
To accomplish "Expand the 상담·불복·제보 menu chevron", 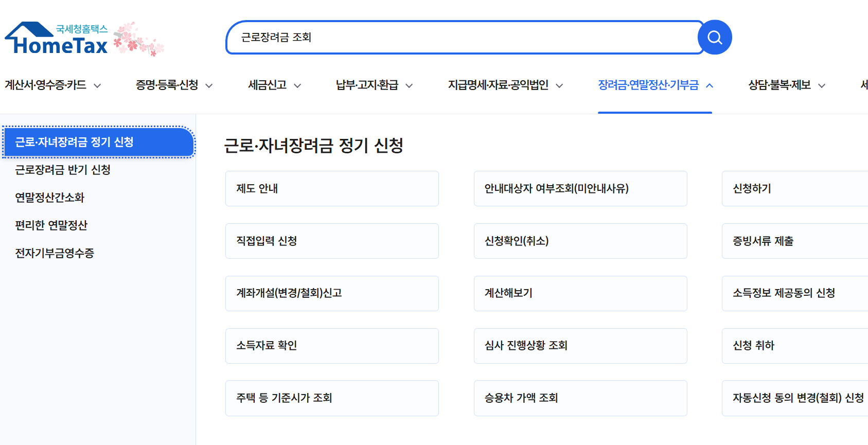I will click(x=822, y=85).
